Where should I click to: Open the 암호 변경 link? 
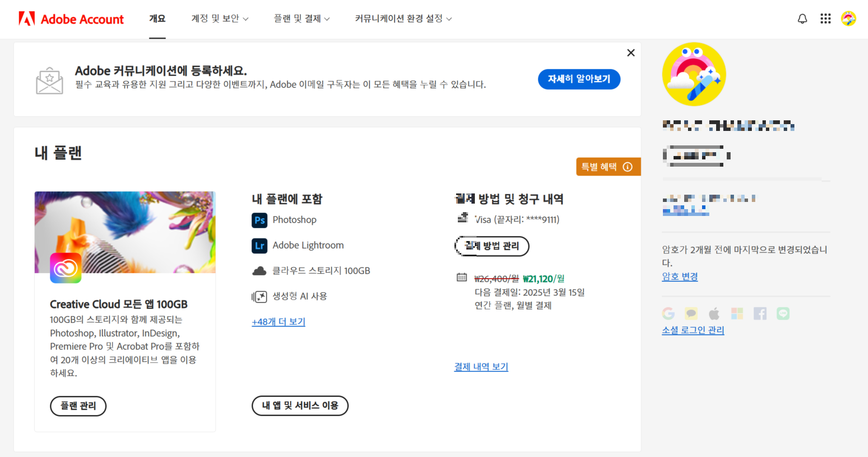click(680, 277)
